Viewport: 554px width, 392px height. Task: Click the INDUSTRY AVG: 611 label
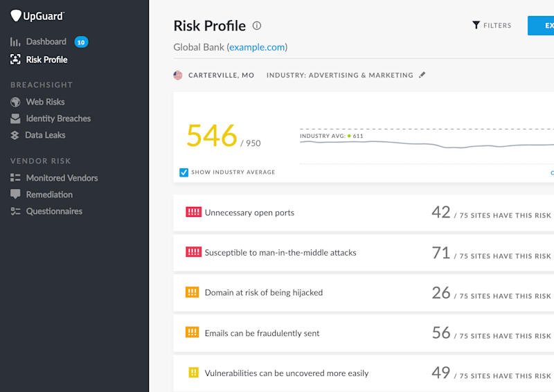click(331, 136)
